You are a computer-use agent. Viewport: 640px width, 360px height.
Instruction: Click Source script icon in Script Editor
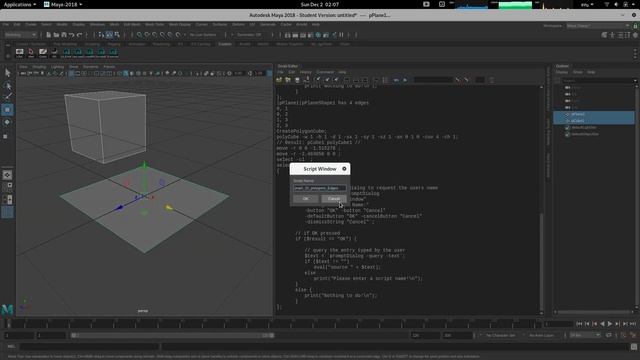pos(288,80)
